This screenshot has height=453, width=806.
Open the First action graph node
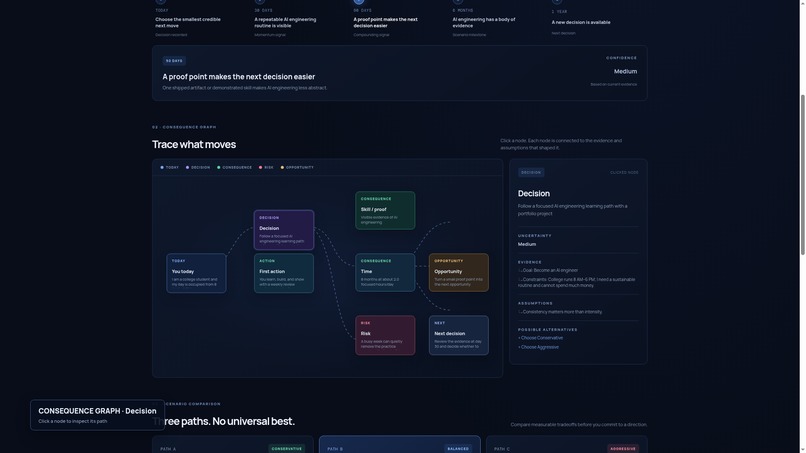tap(284, 273)
